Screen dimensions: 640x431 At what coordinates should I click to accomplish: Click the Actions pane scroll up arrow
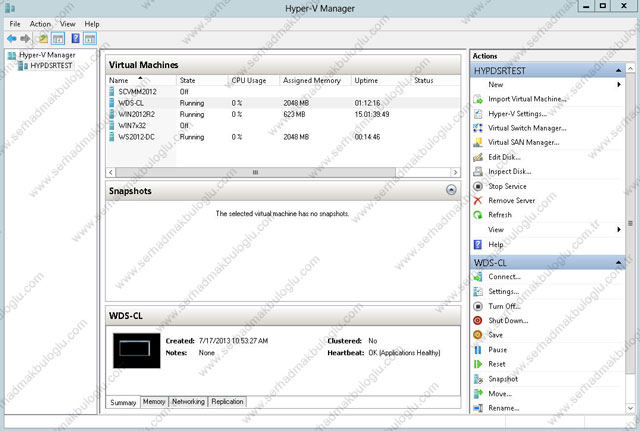coord(630,68)
